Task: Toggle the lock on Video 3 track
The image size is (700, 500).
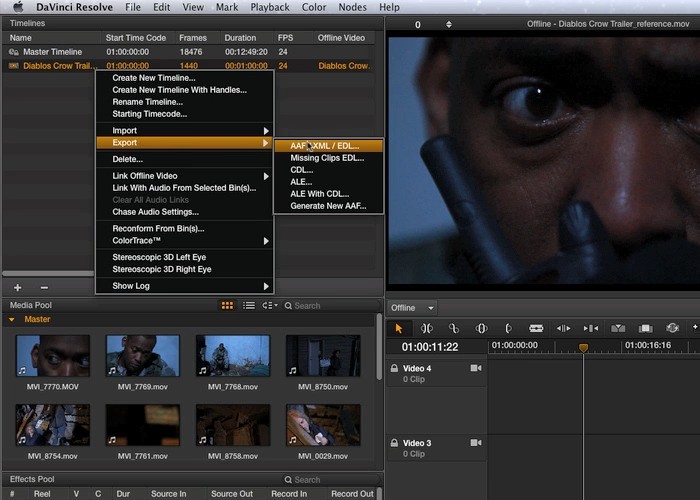Action: [394, 443]
